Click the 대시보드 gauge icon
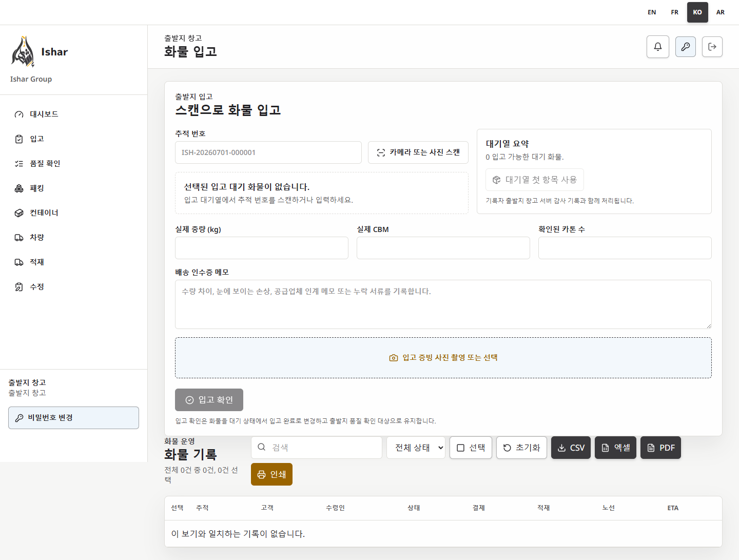This screenshot has height=560, width=739. point(19,114)
